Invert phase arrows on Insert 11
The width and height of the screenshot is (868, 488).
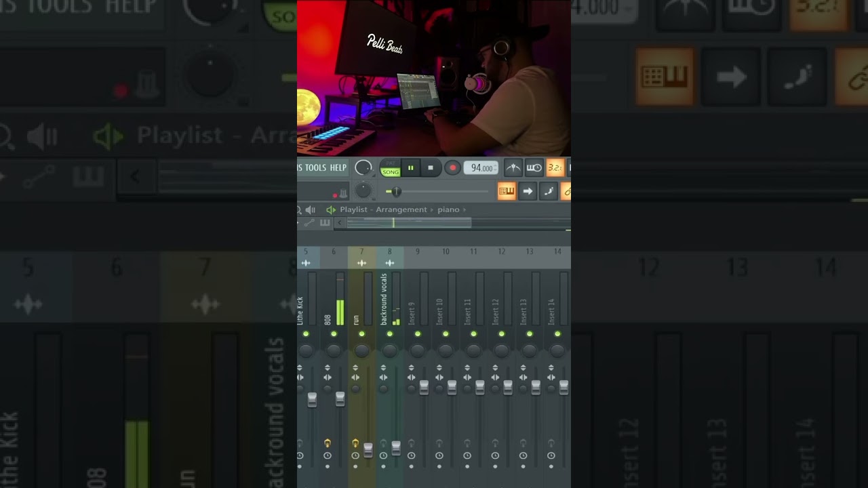point(467,368)
